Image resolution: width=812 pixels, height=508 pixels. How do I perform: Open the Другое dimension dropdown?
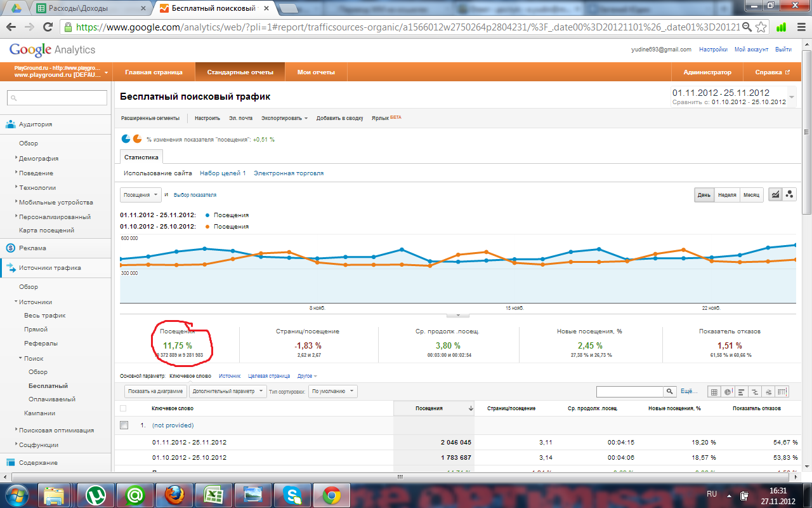pyautogui.click(x=307, y=376)
